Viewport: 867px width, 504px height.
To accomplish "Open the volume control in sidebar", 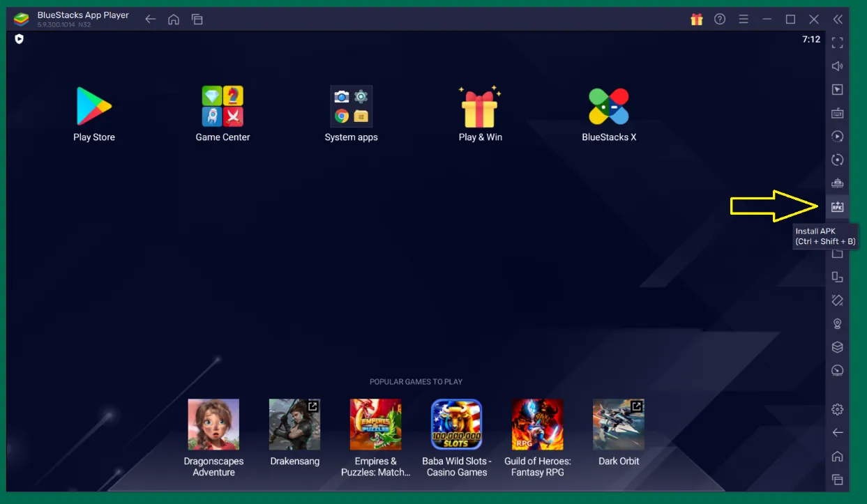I will point(838,66).
